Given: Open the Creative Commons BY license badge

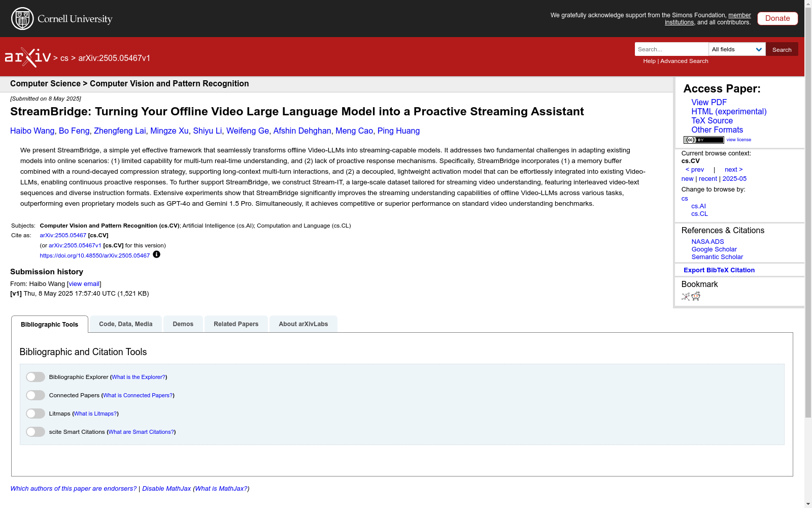Looking at the screenshot, I should tap(703, 140).
